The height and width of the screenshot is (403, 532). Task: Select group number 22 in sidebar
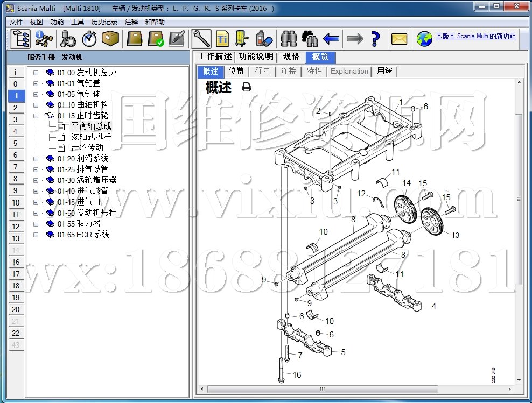16,333
